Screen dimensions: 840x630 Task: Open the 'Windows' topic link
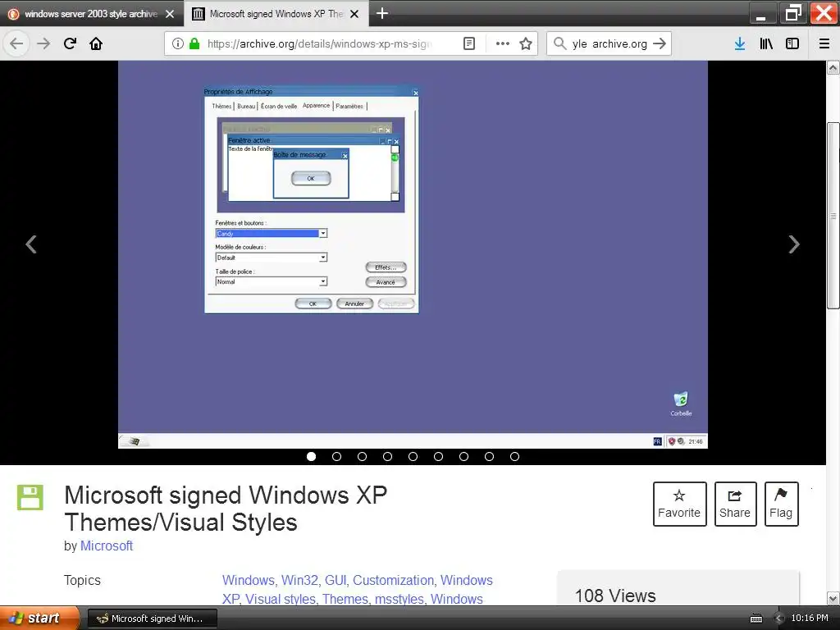(x=248, y=580)
